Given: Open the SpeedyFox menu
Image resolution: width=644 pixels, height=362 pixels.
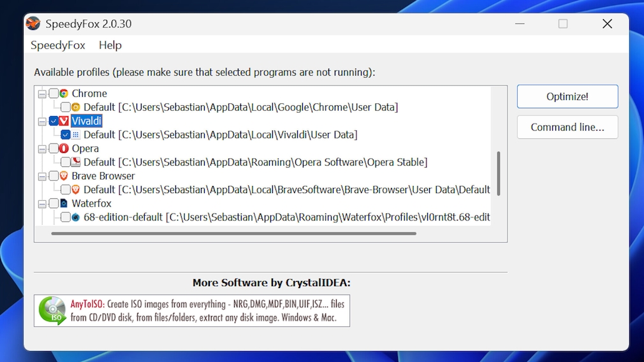Looking at the screenshot, I should (x=58, y=45).
